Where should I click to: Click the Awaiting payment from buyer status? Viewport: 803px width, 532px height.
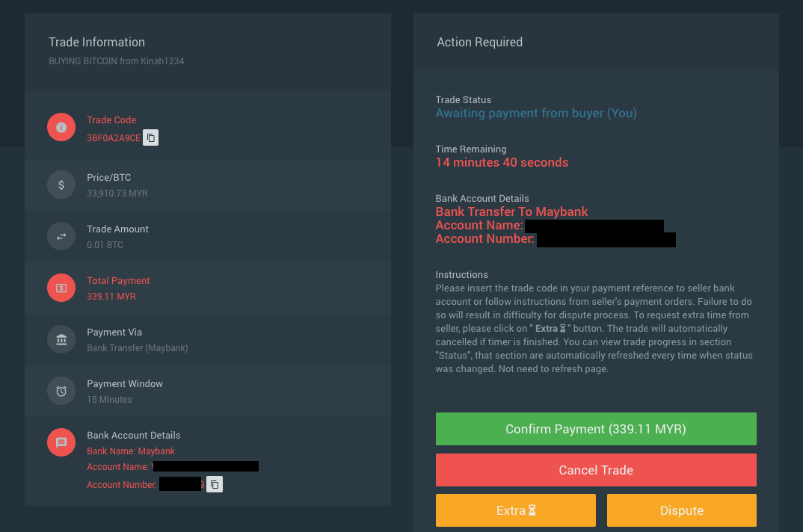(x=536, y=113)
